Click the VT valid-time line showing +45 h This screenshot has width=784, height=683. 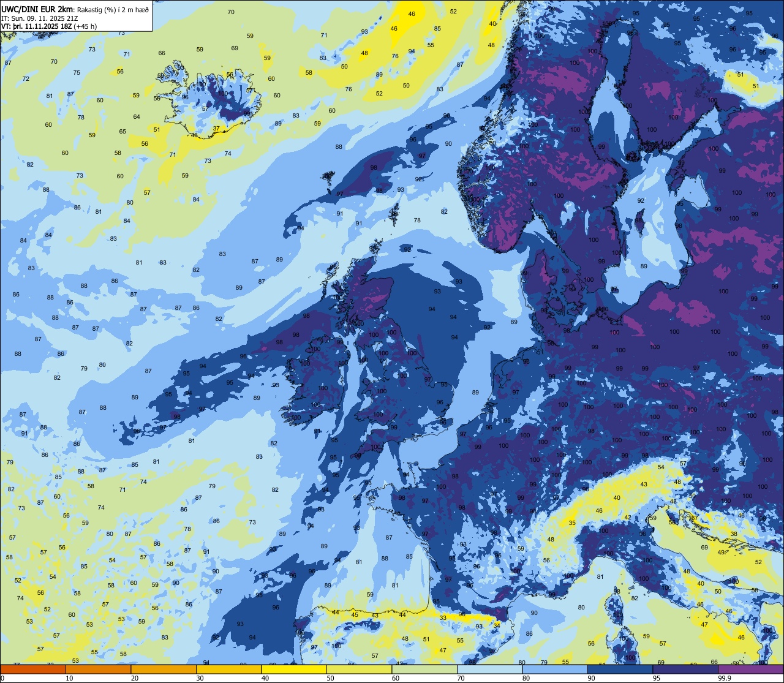pos(49,26)
